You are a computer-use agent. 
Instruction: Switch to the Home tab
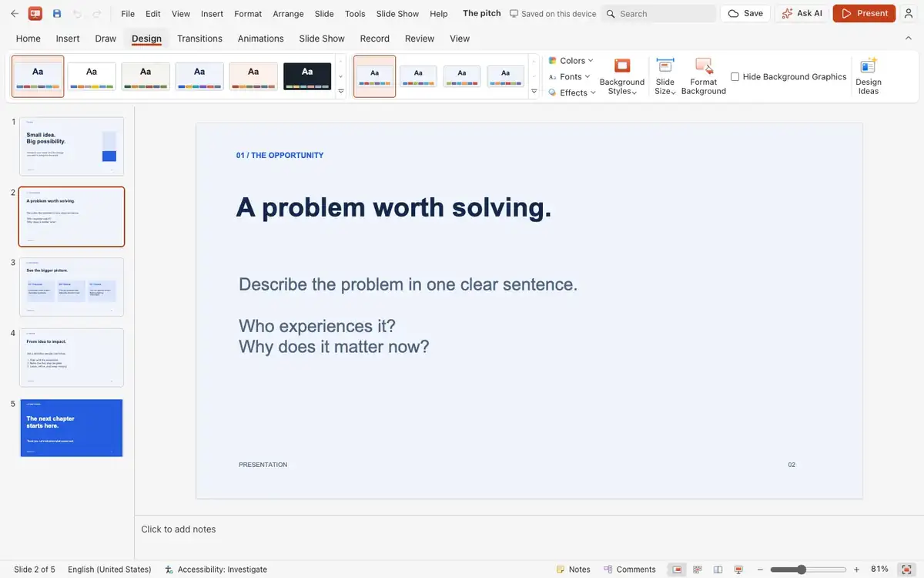coord(28,39)
